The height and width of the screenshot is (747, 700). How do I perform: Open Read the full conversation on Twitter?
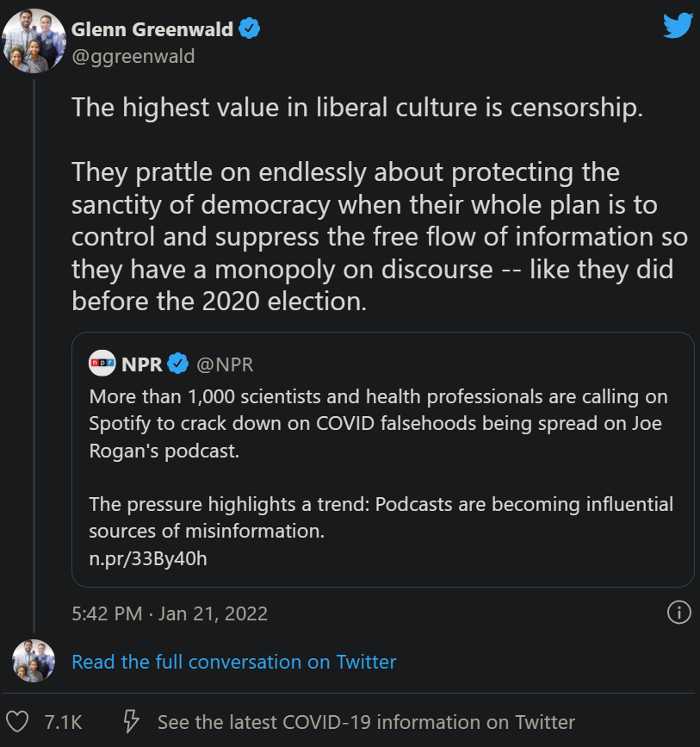[x=234, y=662]
